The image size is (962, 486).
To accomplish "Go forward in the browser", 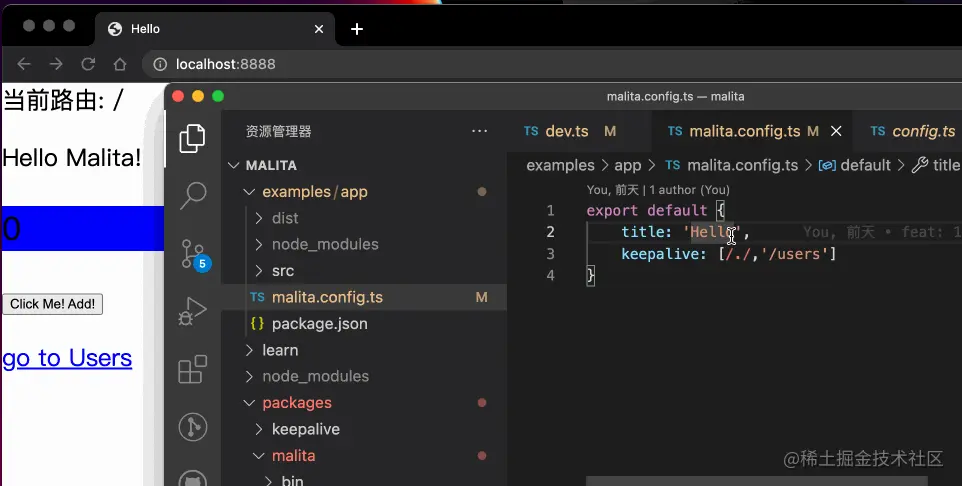I will coord(56,64).
